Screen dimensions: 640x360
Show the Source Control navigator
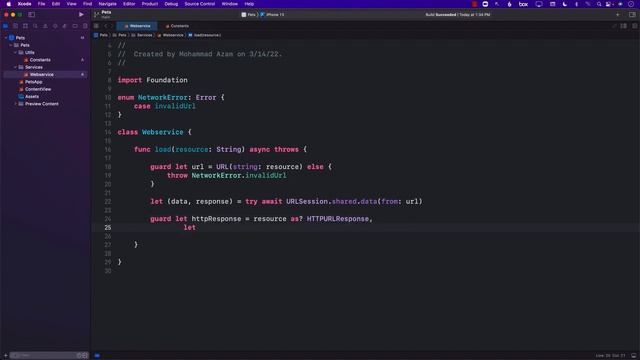click(x=16, y=26)
